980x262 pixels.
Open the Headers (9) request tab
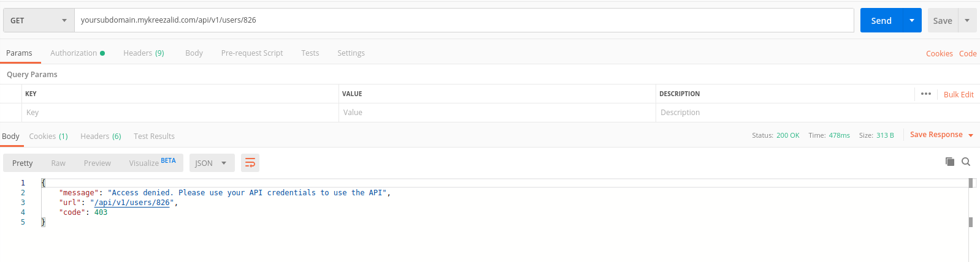144,53
